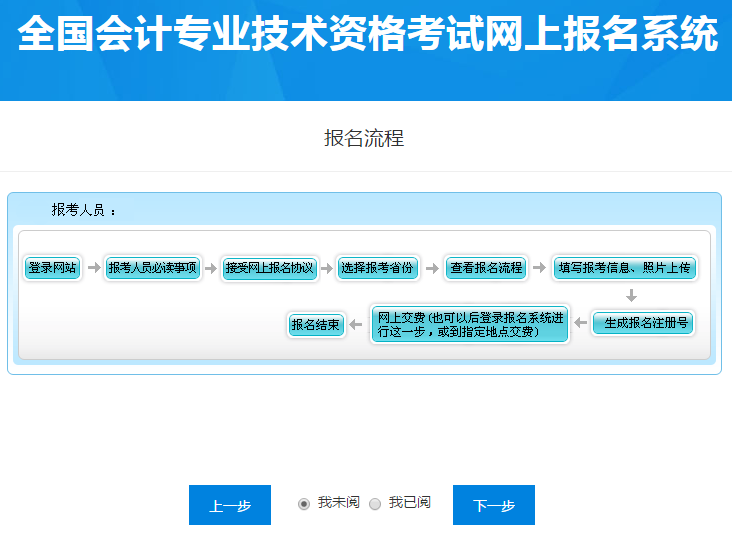Image resolution: width=732 pixels, height=548 pixels.
Task: Click the arrow between 选择报考省份 and 查看报名流程
Action: 432,268
